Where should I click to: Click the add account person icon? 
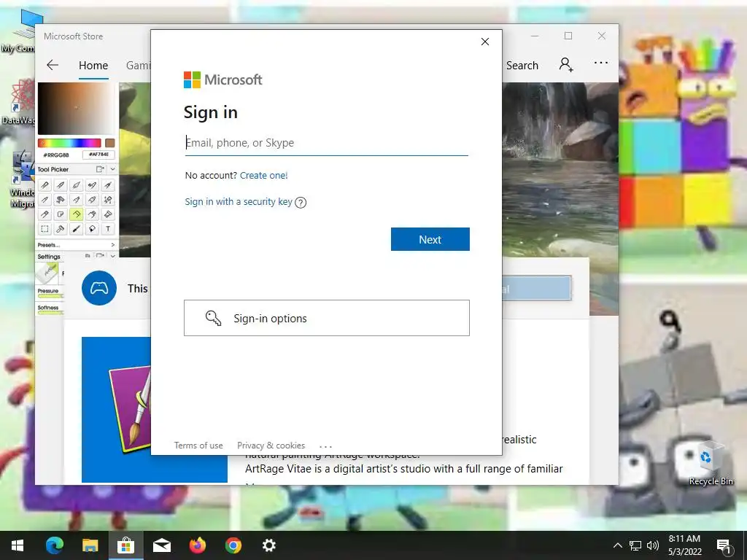[566, 64]
